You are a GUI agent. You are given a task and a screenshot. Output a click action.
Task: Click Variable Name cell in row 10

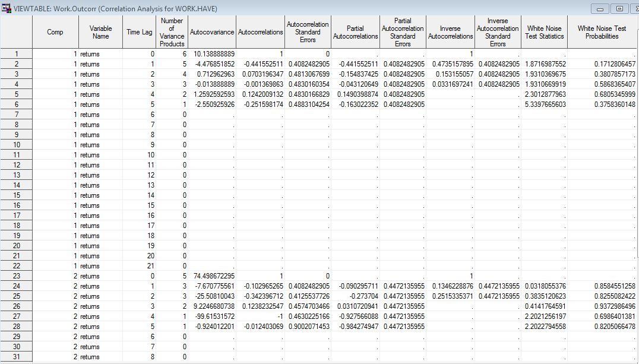100,145
